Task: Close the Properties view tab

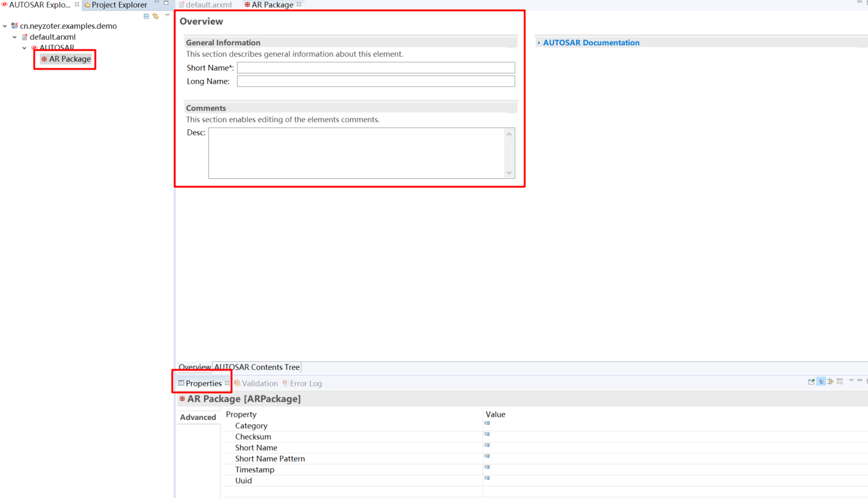Action: tap(227, 383)
